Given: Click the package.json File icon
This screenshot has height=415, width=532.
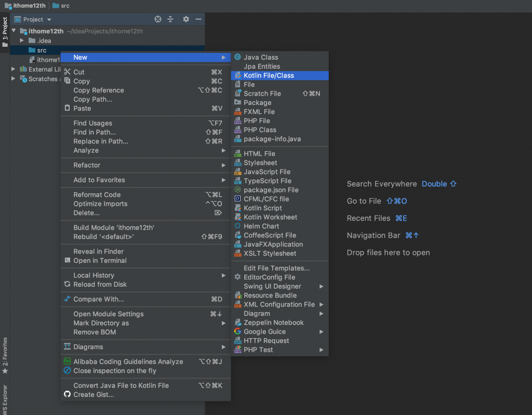Looking at the screenshot, I should (x=238, y=190).
